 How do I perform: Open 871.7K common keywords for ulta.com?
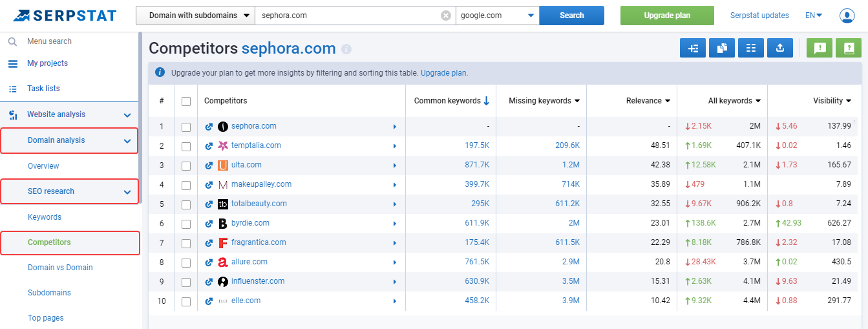click(477, 165)
